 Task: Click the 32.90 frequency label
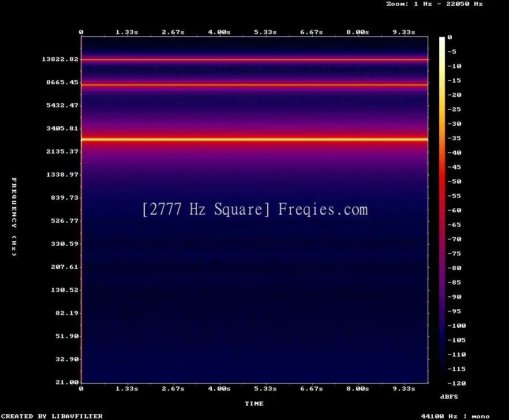[67, 359]
